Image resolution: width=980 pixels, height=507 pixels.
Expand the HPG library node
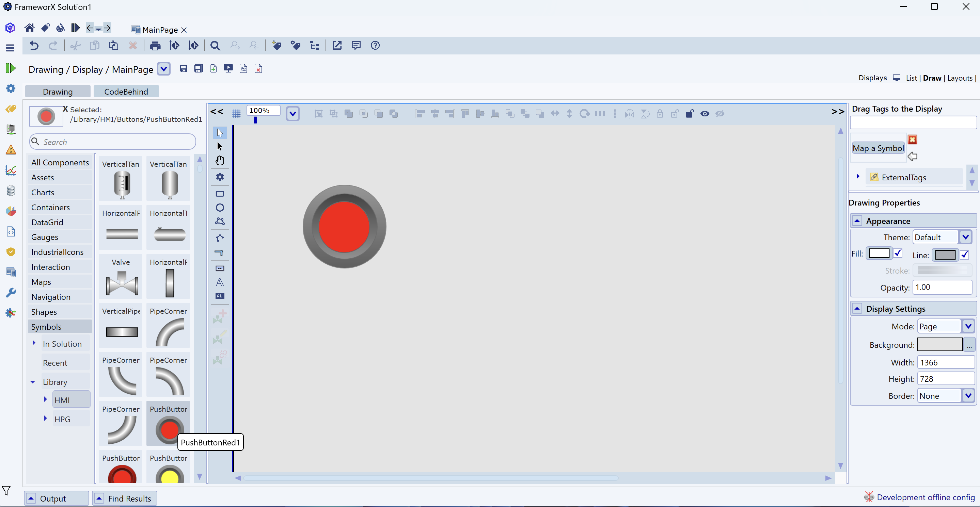[45, 419]
